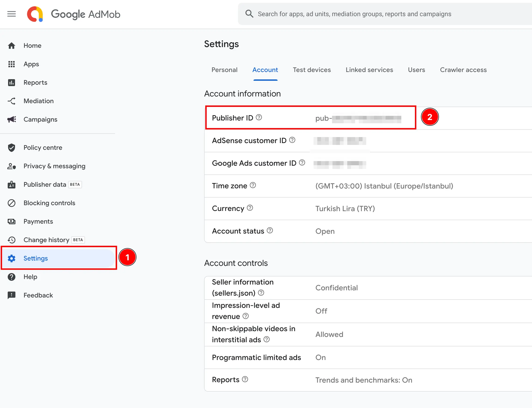The height and width of the screenshot is (408, 532).
Task: Click the Campaigns megaphone icon
Action: click(x=11, y=119)
